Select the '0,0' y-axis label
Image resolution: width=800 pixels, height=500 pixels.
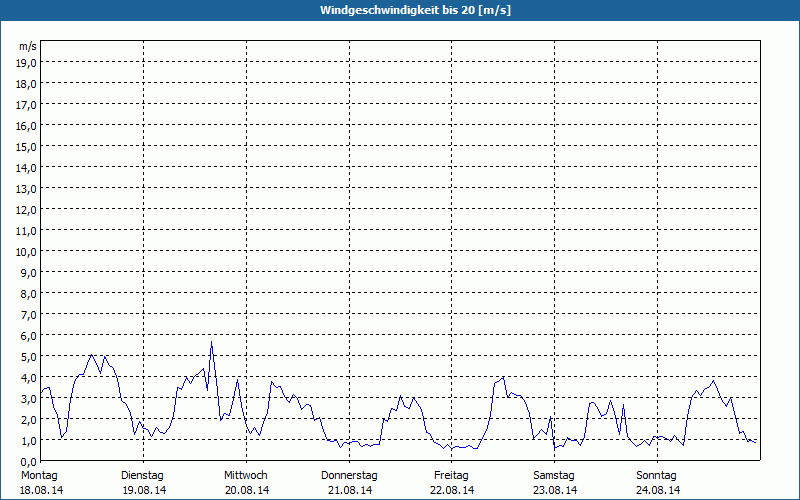pyautogui.click(x=29, y=462)
